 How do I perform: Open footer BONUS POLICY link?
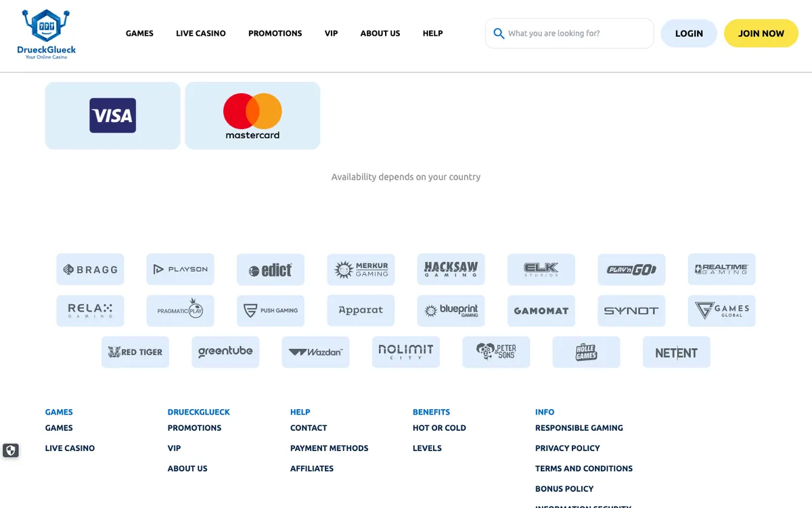564,489
